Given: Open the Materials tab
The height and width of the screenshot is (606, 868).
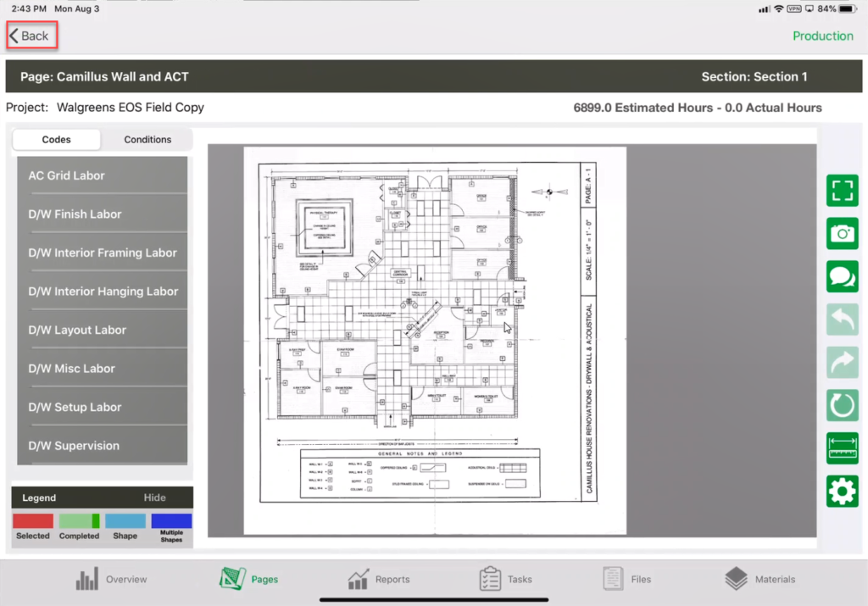Looking at the screenshot, I should pyautogui.click(x=760, y=580).
